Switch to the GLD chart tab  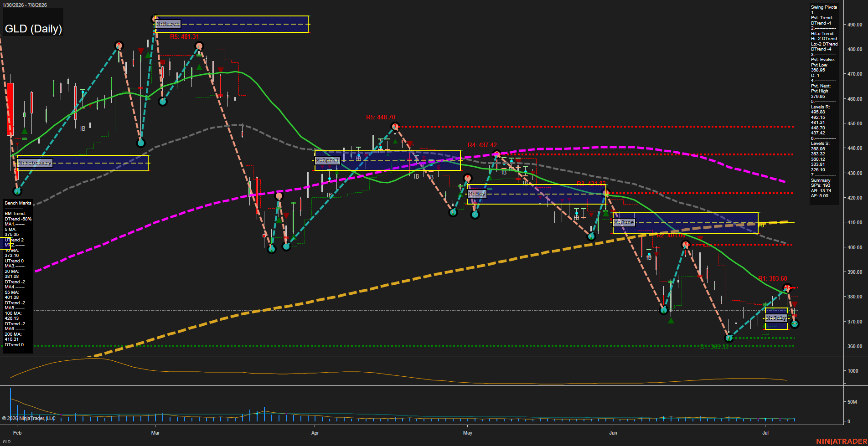(x=6, y=442)
